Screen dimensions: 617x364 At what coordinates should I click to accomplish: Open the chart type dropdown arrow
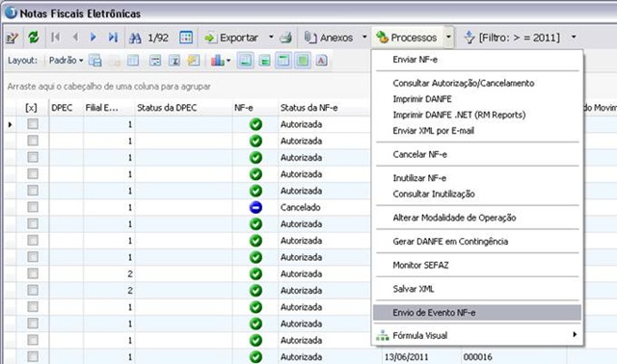point(228,61)
